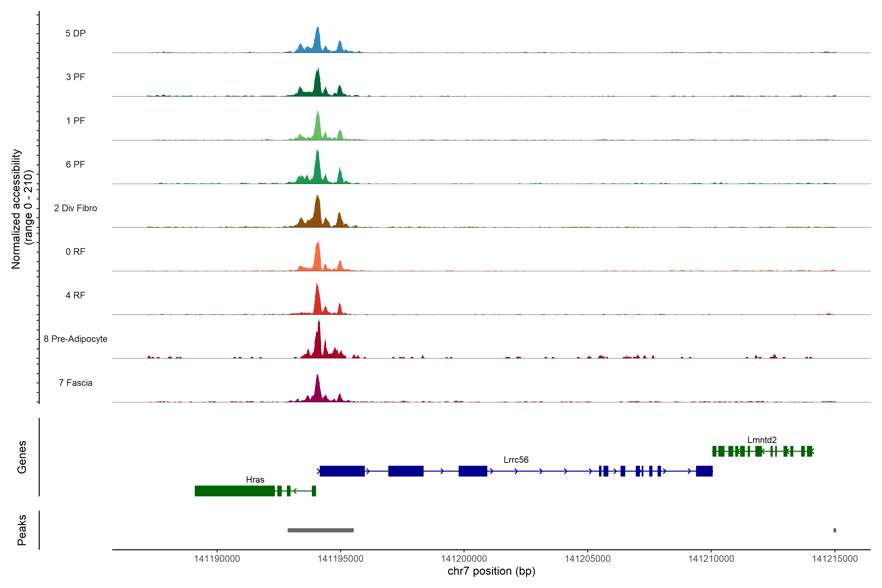Click the Hras gene label
Viewport: 882px width, 588px height.
click(255, 479)
